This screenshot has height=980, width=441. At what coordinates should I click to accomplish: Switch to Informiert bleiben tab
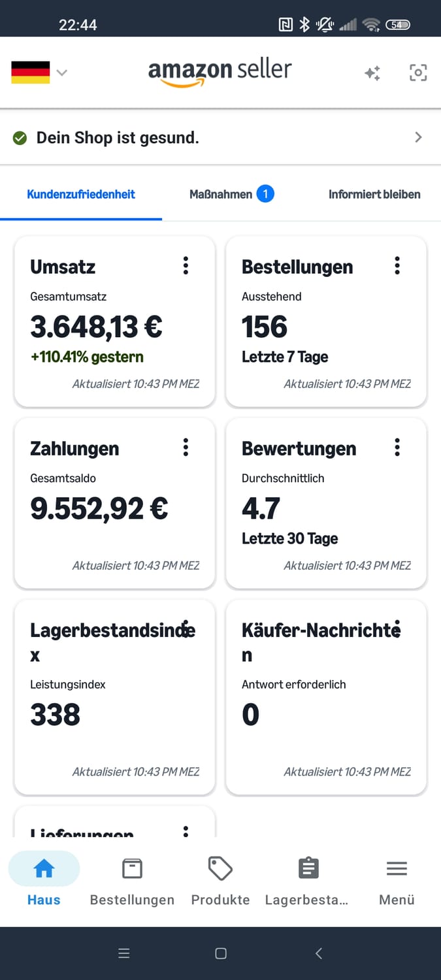374,194
